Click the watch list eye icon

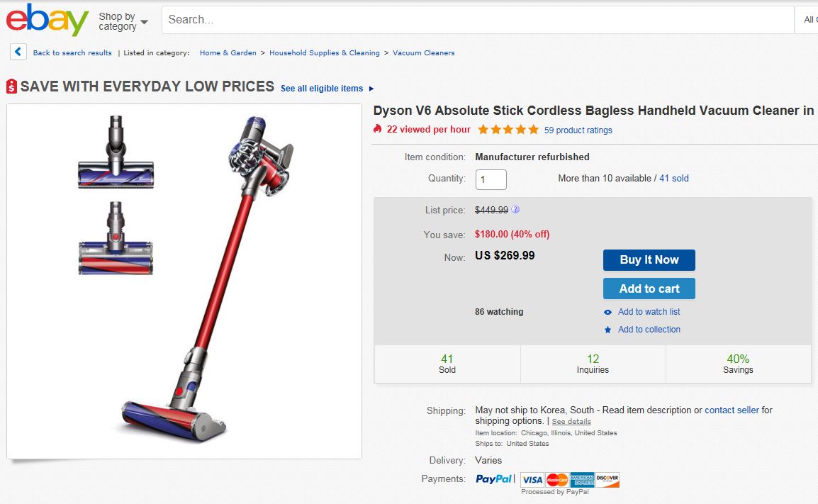pos(607,312)
